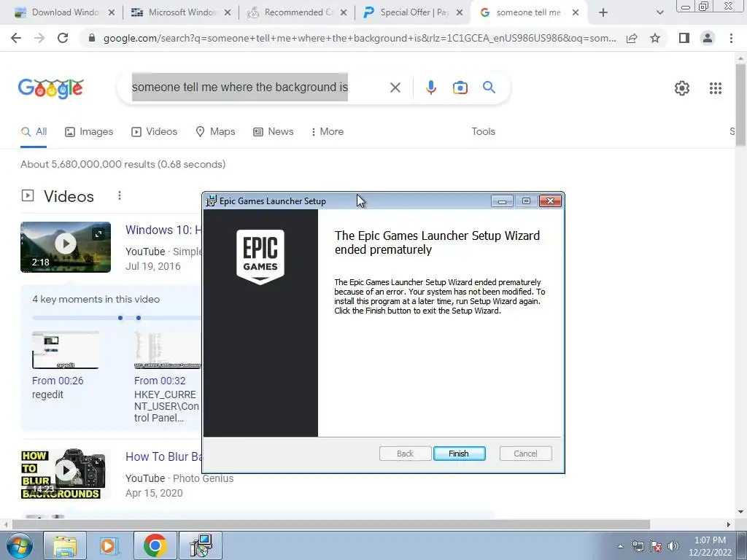Expand the More search filters menu

(x=328, y=131)
